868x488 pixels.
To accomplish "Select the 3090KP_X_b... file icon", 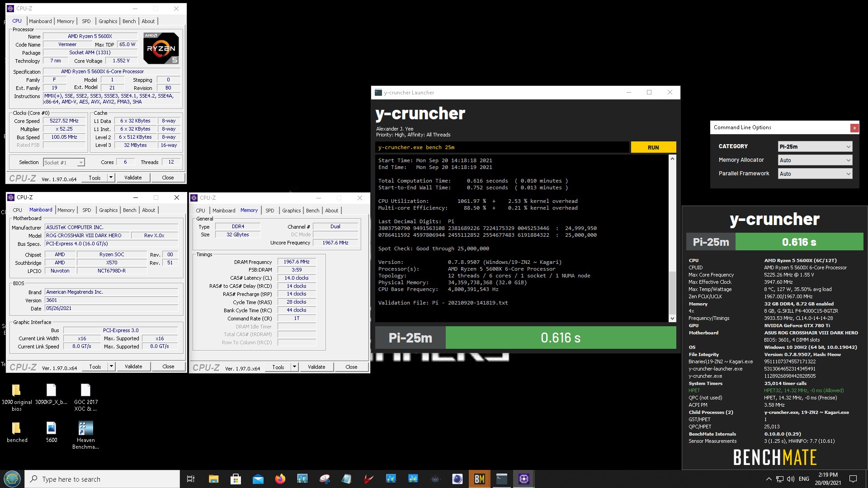I will (51, 394).
